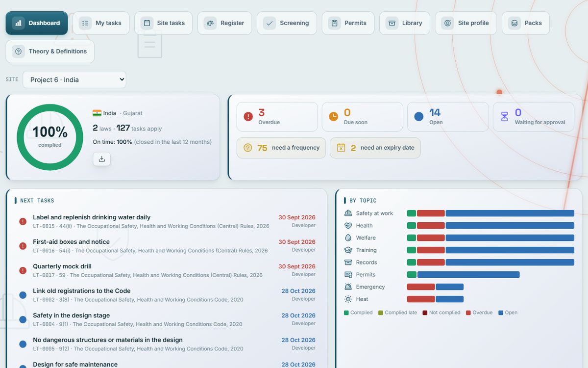The height and width of the screenshot is (368, 588).
Task: Open the Waiting for approval card
Action: coord(534,117)
